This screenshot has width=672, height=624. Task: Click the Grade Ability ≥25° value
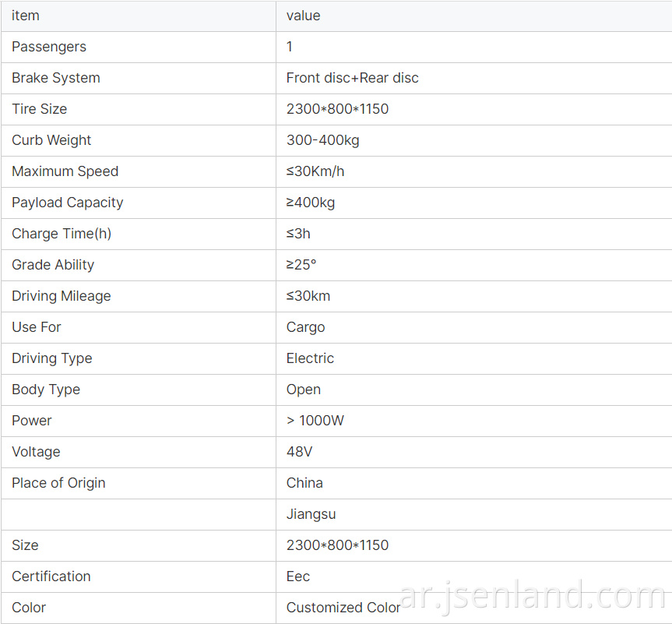(301, 265)
